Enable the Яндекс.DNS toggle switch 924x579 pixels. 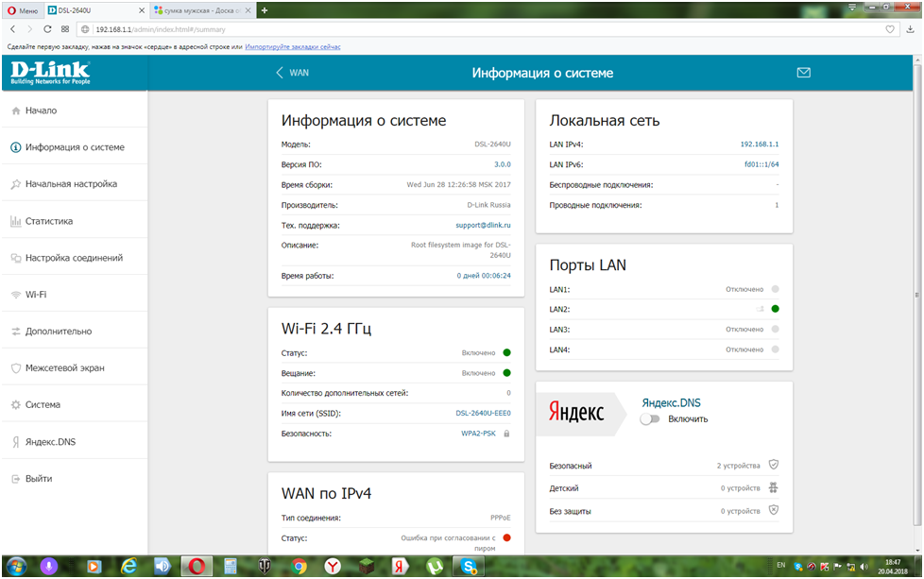649,418
